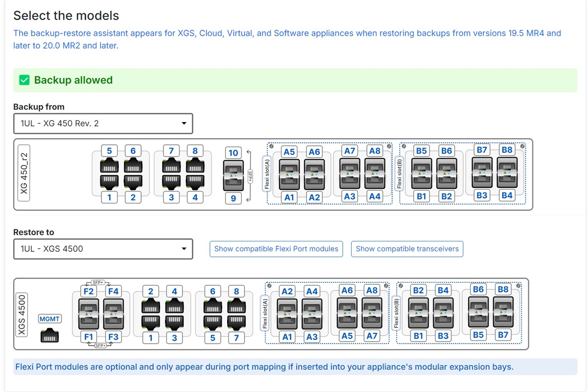Select the F2 port label on XGS 4500
Image resolution: width=587 pixels, height=392 pixels.
click(88, 291)
